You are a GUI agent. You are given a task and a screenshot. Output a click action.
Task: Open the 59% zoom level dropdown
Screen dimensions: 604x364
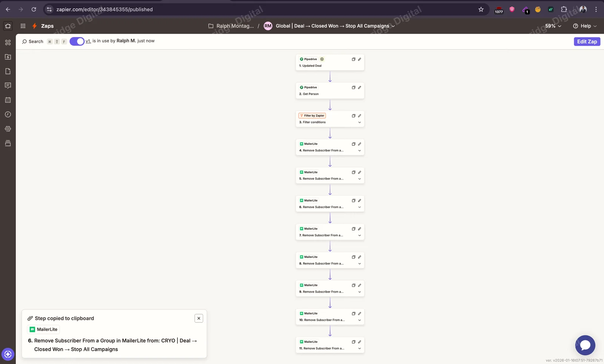553,26
